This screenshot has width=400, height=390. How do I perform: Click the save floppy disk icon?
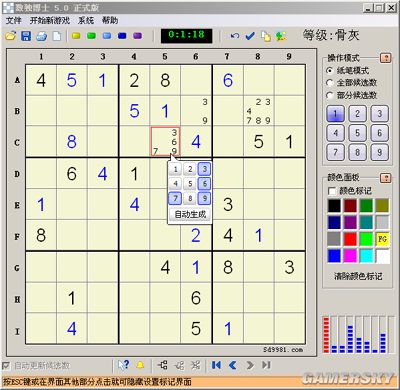(x=26, y=36)
